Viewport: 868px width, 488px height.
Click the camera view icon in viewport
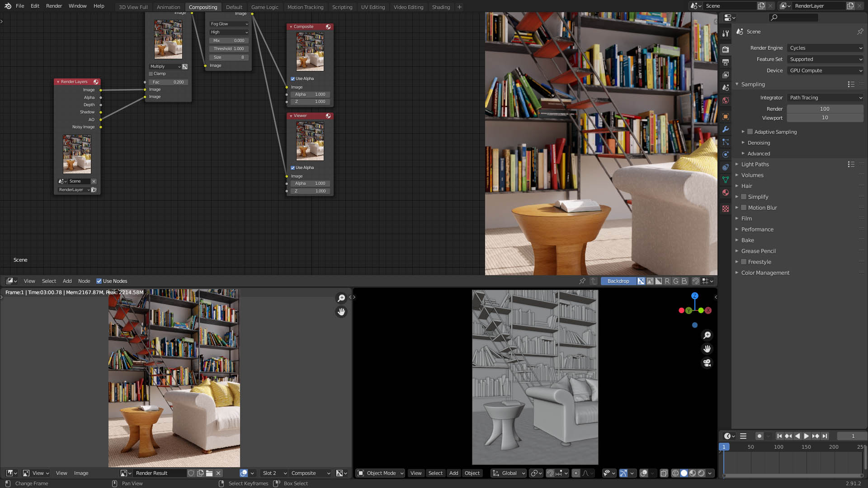point(707,363)
